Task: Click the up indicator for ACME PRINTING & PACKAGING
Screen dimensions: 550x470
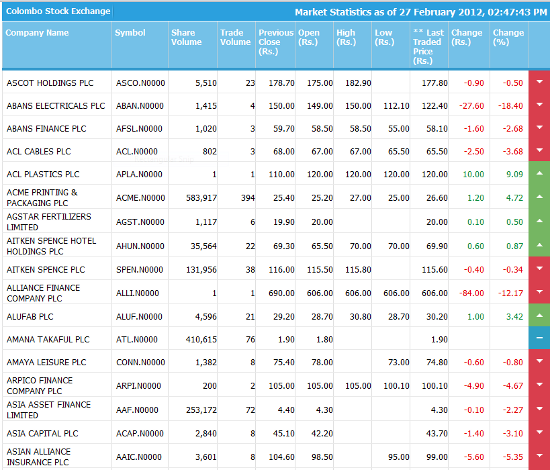Action: click(539, 197)
